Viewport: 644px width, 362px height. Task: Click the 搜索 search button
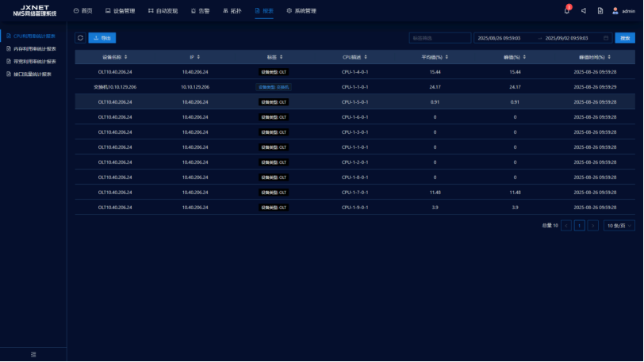(625, 38)
